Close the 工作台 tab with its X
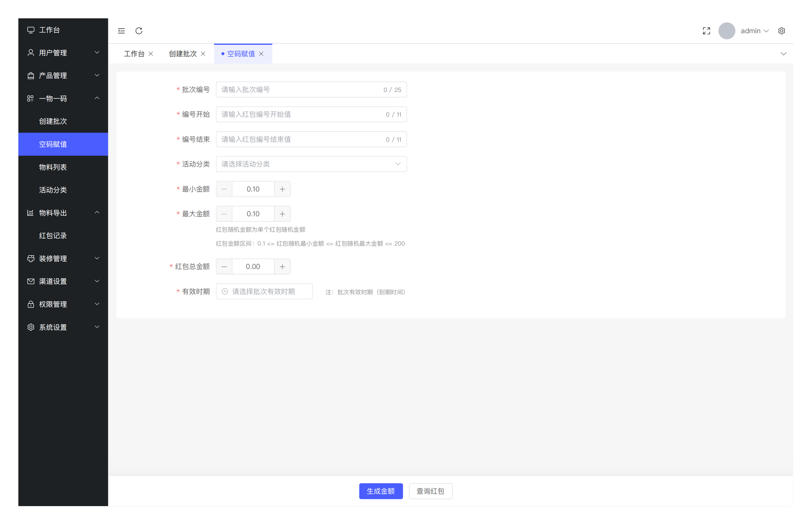 151,54
